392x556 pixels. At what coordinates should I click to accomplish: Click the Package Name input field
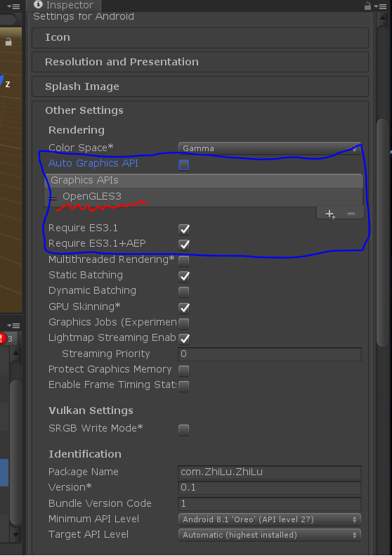[269, 472]
